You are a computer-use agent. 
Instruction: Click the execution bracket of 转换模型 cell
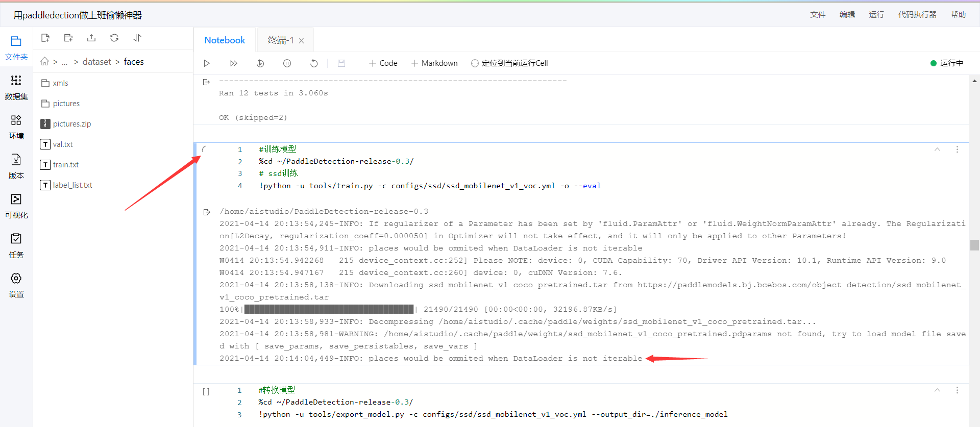206,391
